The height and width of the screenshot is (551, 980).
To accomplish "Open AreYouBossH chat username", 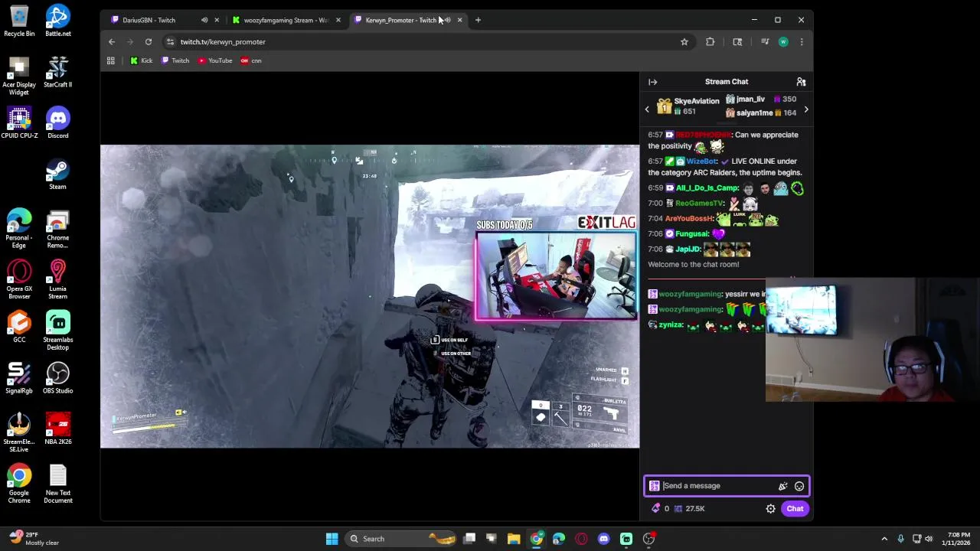I will pos(689,219).
